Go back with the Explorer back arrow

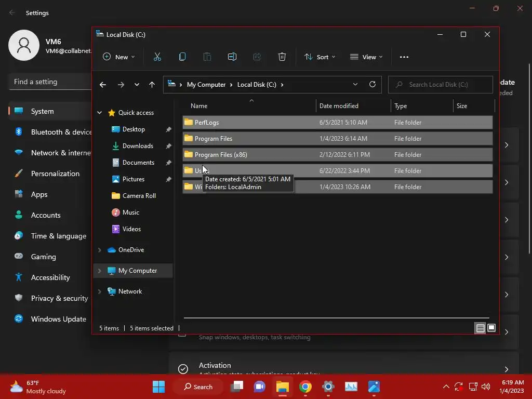pyautogui.click(x=103, y=85)
